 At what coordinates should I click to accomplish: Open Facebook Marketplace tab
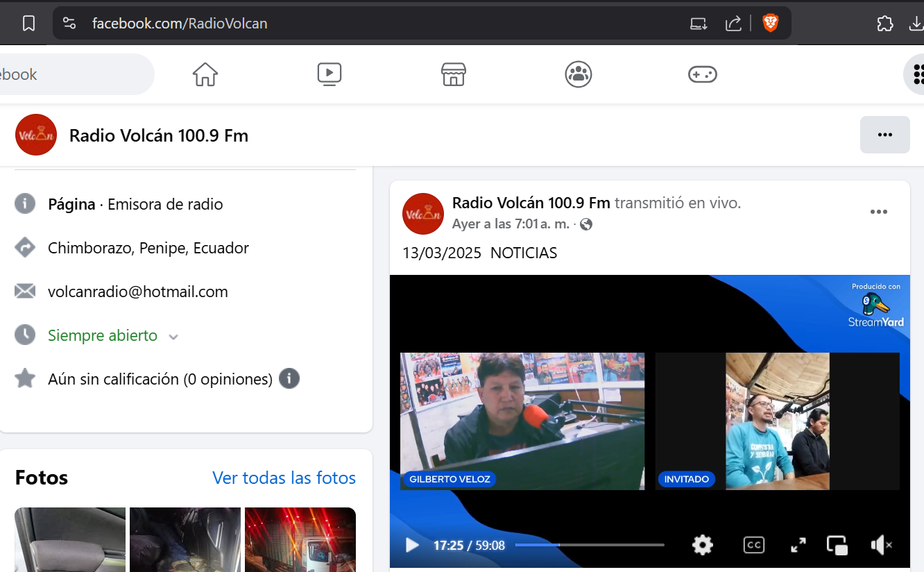(454, 74)
